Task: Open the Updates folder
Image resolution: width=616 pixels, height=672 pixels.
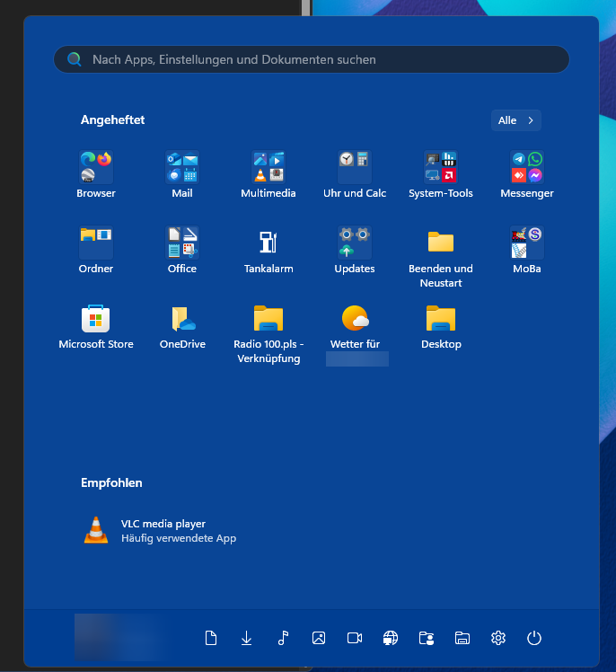Action: click(x=355, y=243)
